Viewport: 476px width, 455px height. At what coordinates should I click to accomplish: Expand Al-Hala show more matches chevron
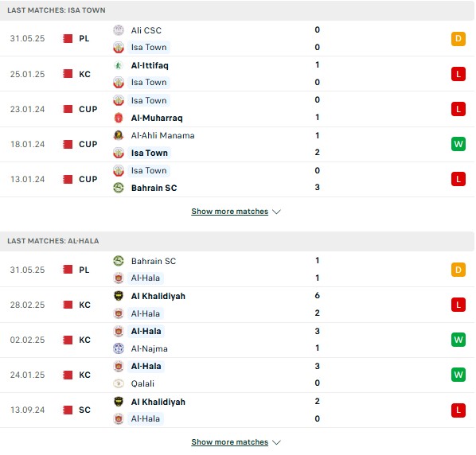[x=276, y=442]
